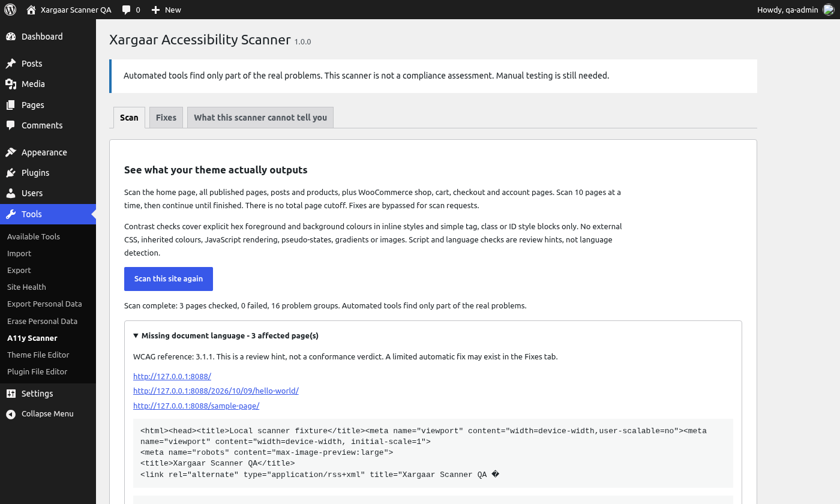
Task: Open the Export submenu item
Action: click(19, 270)
